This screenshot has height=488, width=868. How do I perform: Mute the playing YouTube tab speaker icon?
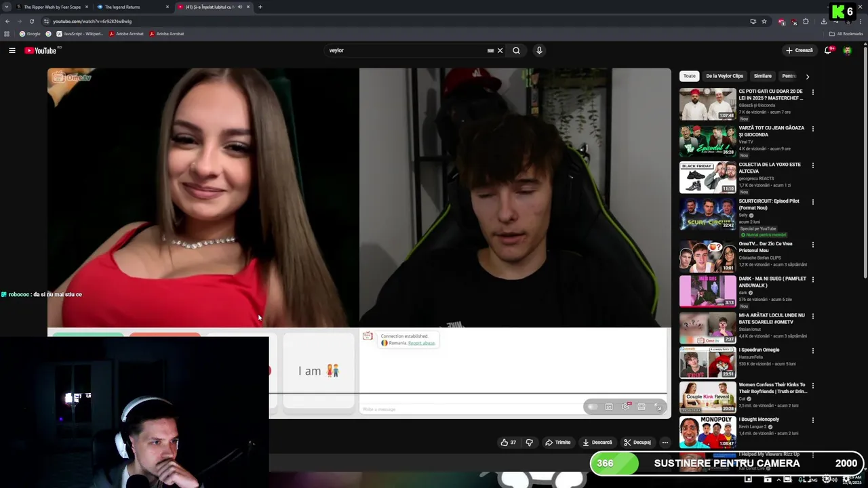coord(239,7)
